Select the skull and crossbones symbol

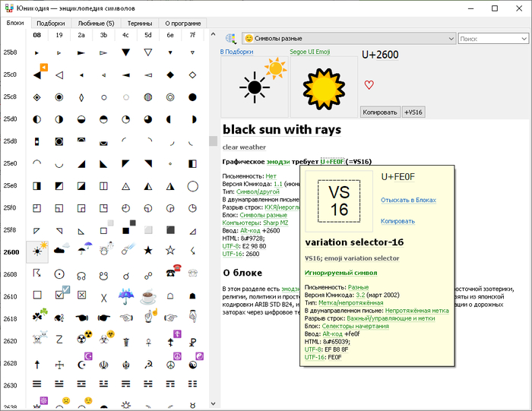37,340
